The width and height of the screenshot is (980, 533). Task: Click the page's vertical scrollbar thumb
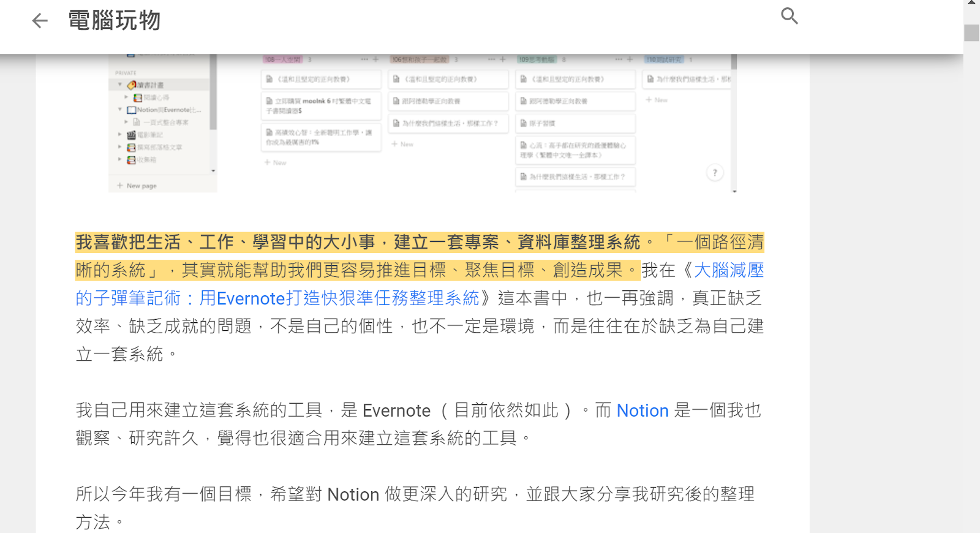click(x=971, y=32)
